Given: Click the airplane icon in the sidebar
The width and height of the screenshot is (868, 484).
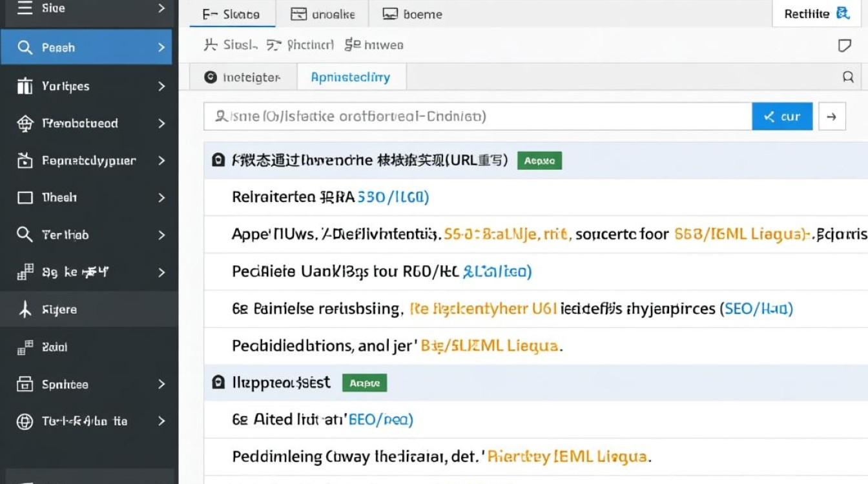Looking at the screenshot, I should 25,310.
